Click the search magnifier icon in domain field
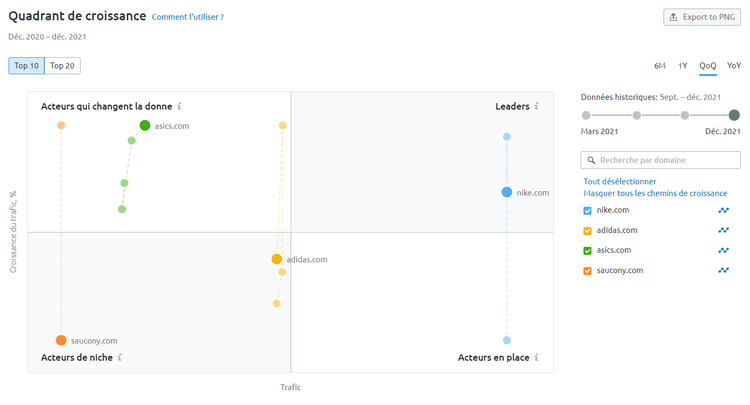The width and height of the screenshot is (750, 405). (591, 160)
